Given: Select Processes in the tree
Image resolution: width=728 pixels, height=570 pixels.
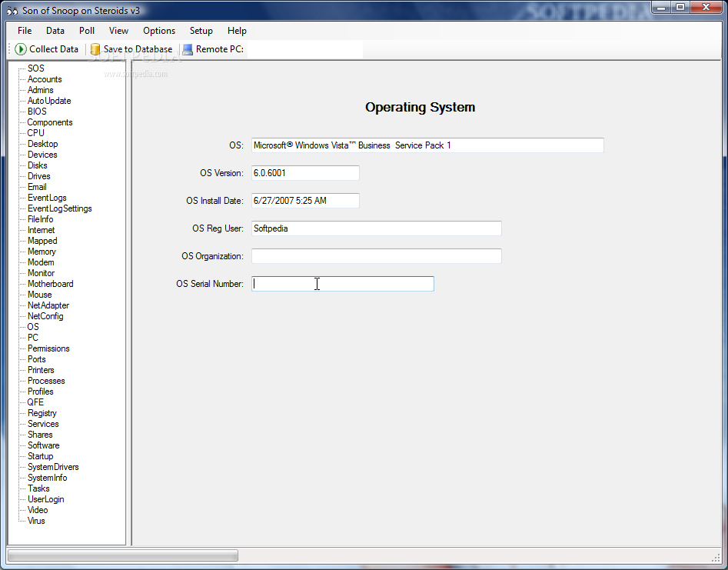Looking at the screenshot, I should click(x=46, y=381).
